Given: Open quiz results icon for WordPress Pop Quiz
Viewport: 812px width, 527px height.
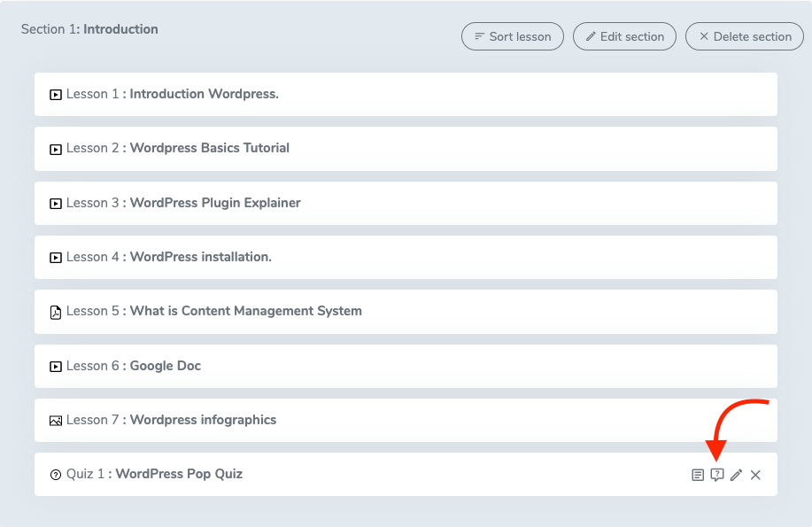Looking at the screenshot, I should (x=698, y=476).
